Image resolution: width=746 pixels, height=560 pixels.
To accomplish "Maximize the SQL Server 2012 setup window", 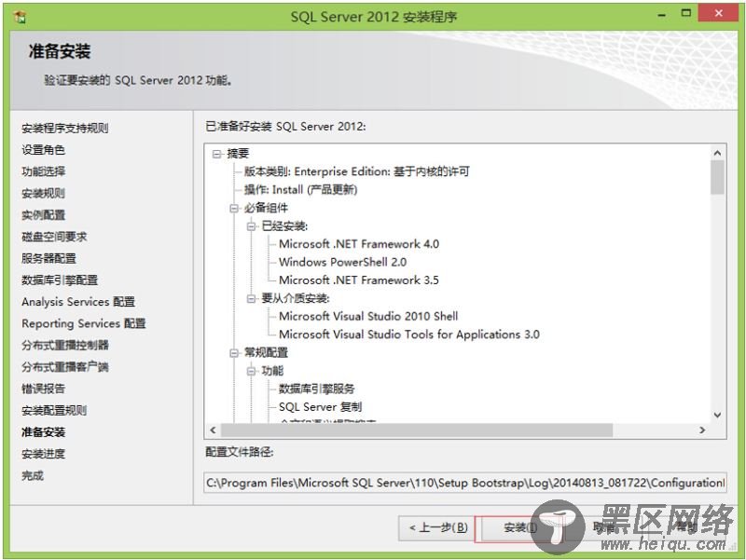I will click(685, 14).
